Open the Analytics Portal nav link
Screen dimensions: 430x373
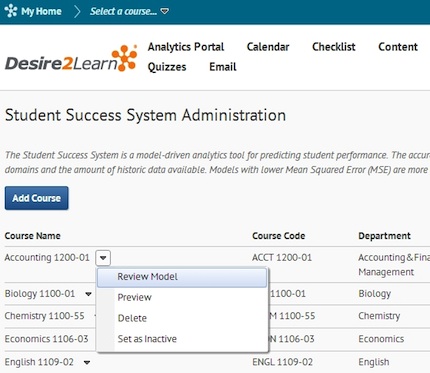point(186,47)
